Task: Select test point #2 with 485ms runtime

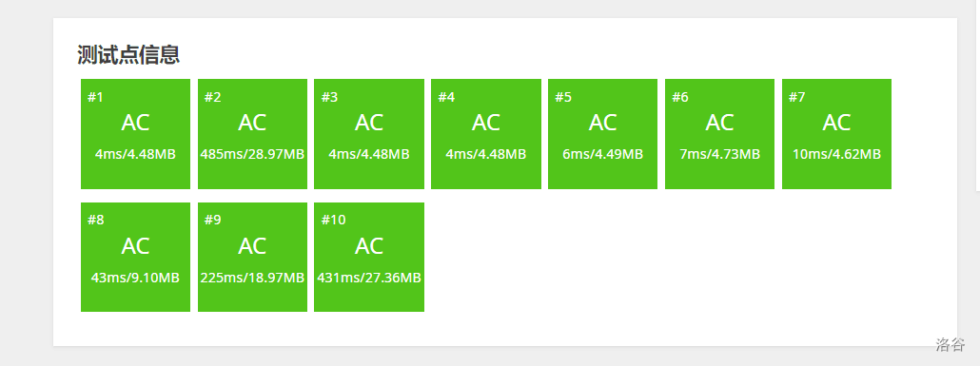Action: pos(252,134)
